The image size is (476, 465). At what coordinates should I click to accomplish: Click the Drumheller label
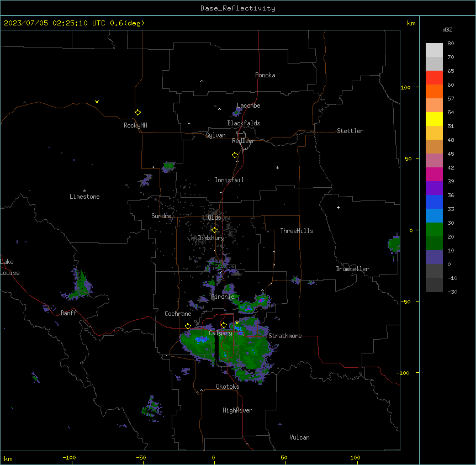click(352, 269)
